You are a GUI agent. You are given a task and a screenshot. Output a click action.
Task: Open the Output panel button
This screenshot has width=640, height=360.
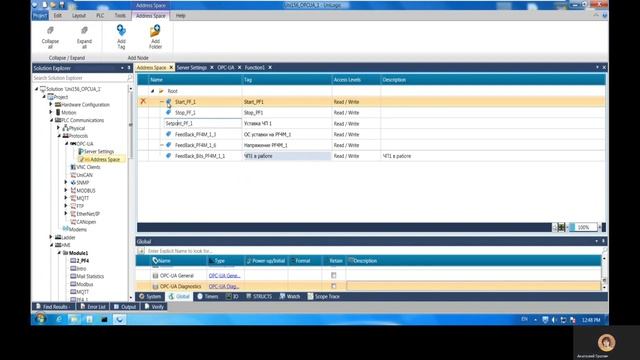(124, 307)
